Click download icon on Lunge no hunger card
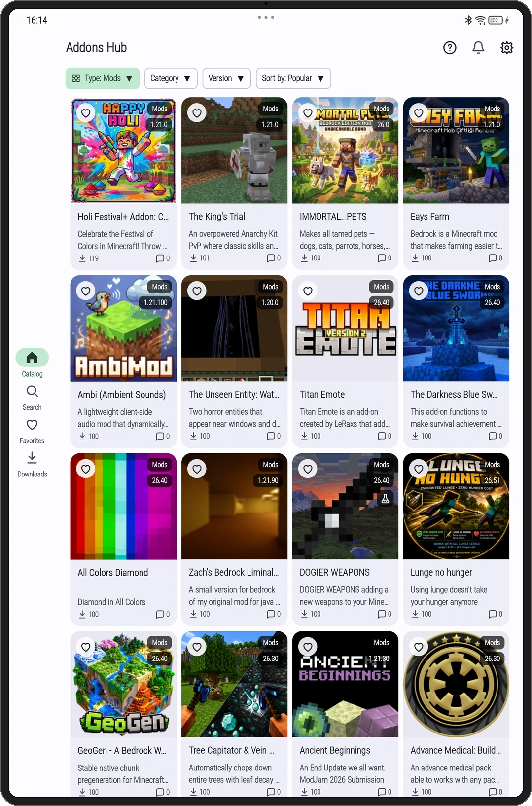532x806 pixels. pyautogui.click(x=415, y=614)
